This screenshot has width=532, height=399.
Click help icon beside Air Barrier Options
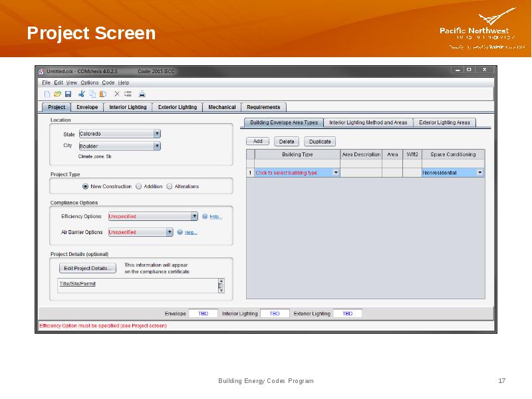tap(180, 232)
